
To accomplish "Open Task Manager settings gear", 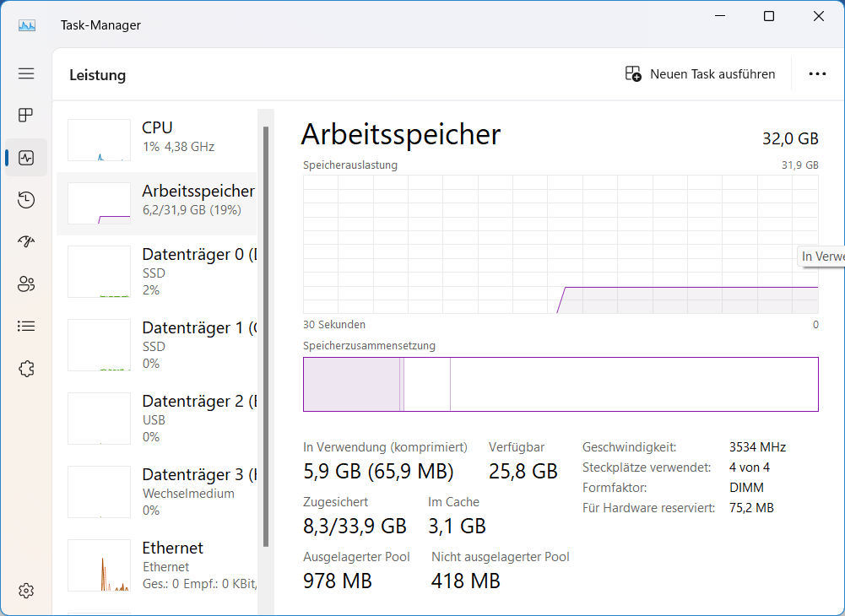I will [x=26, y=590].
